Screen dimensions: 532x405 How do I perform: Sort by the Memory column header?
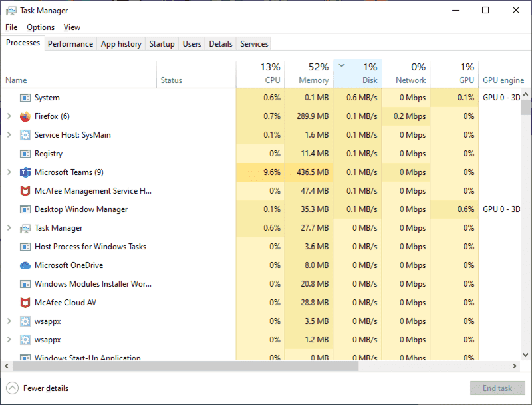[309, 74]
